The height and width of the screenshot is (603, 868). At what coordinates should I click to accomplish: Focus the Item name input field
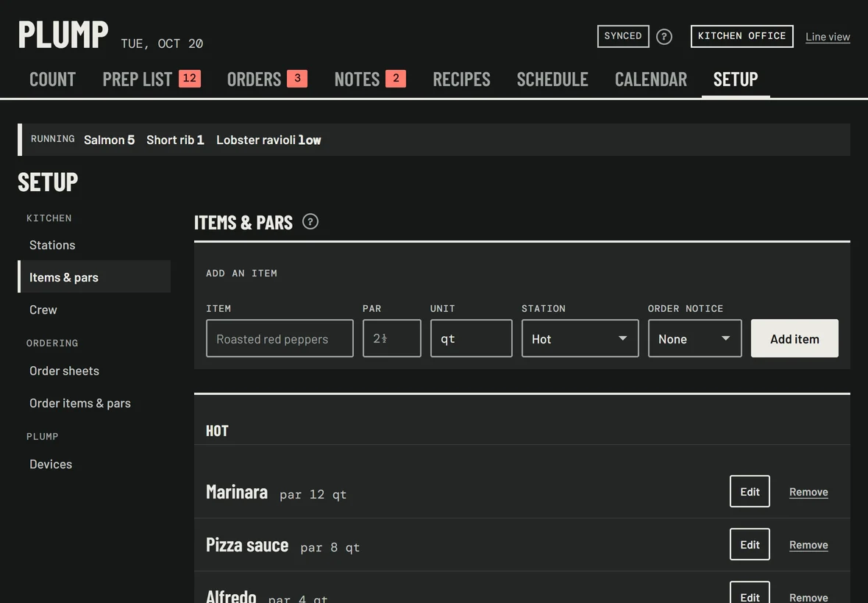(280, 338)
